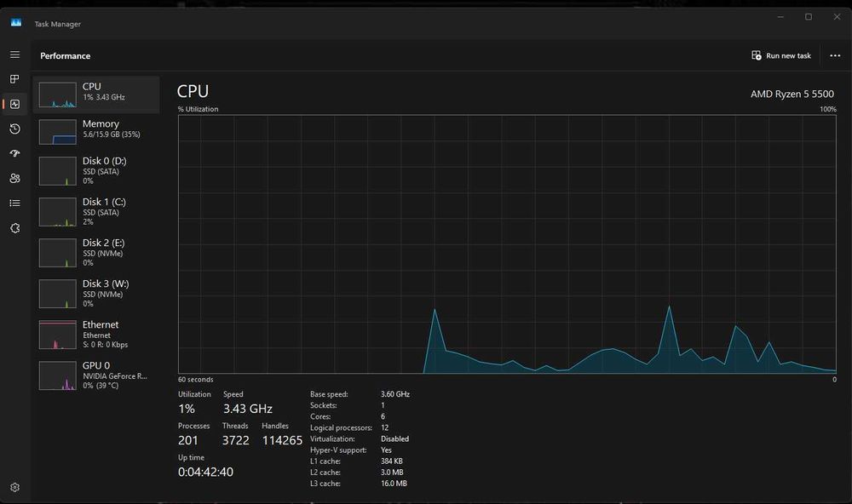This screenshot has height=504, width=852.
Task: View Disk 1 (C:) performance
Action: [96, 211]
